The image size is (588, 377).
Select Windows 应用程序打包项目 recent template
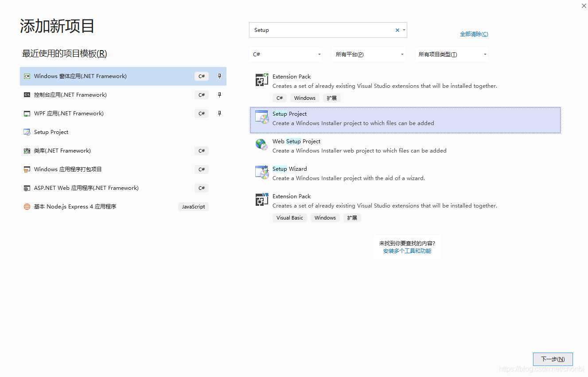pos(123,169)
